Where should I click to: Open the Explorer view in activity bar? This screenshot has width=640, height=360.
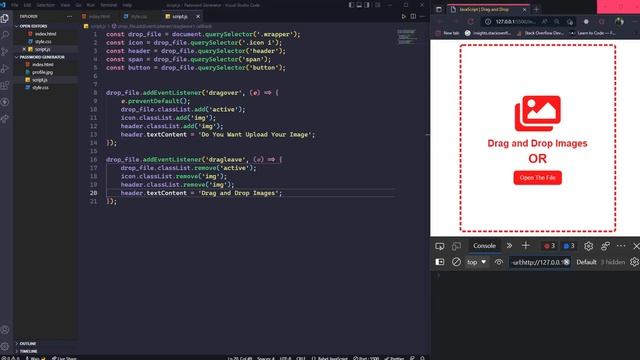point(5,18)
